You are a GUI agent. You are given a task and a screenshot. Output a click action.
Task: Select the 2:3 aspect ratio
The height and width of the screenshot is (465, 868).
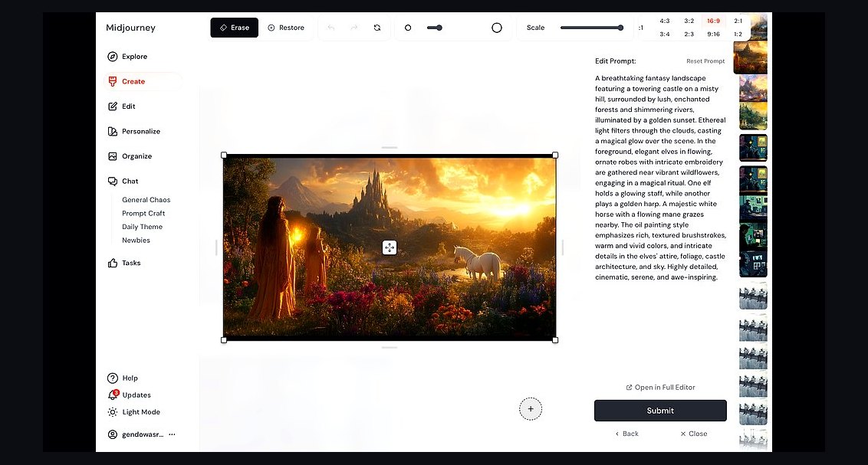[x=689, y=34]
